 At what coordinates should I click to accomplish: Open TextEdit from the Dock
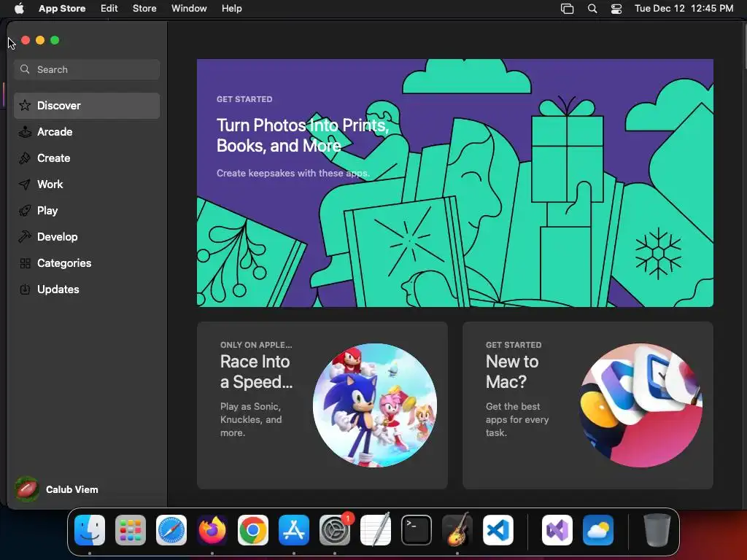(376, 530)
